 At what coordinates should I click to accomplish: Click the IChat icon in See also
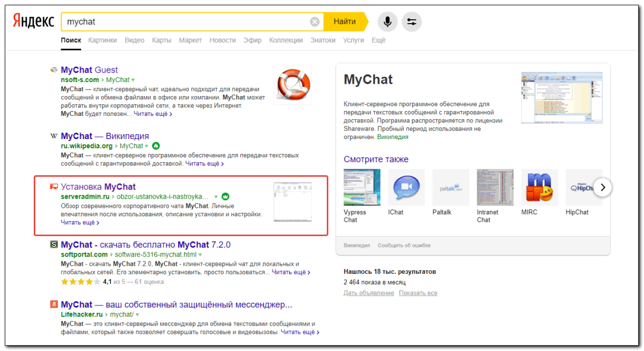coord(406,187)
